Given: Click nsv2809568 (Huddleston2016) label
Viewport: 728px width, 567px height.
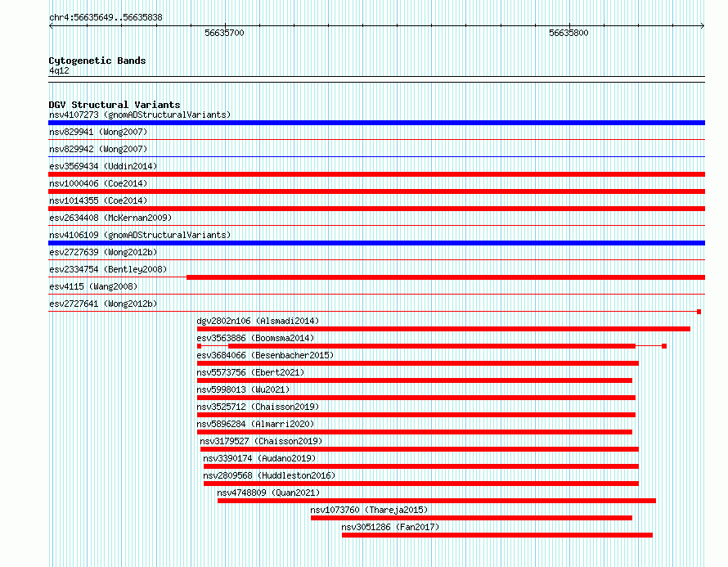Looking at the screenshot, I should (x=269, y=475).
